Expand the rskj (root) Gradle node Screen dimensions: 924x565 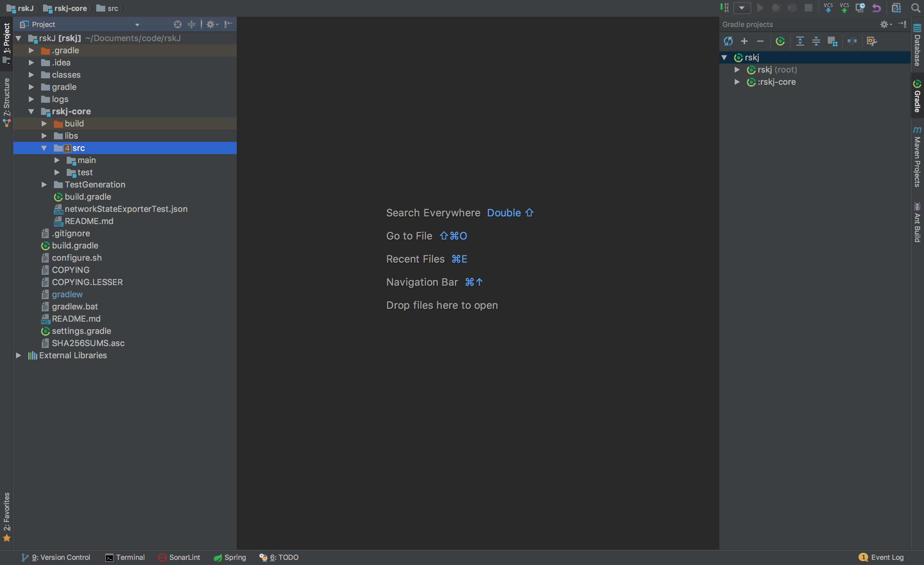(737, 70)
